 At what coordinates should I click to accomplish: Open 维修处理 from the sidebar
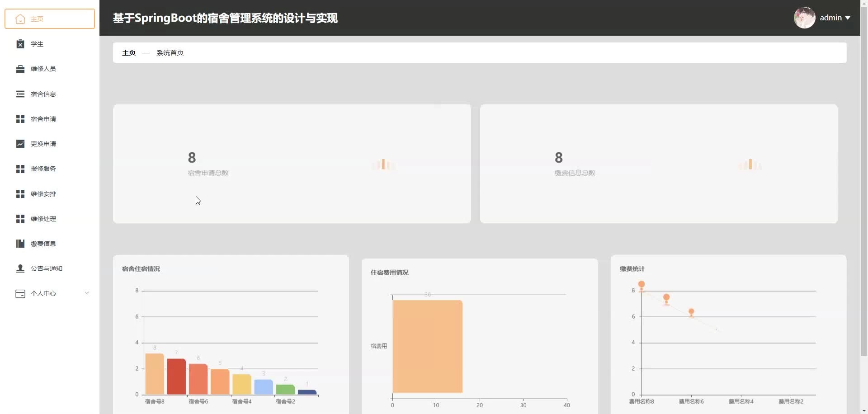[x=43, y=219]
